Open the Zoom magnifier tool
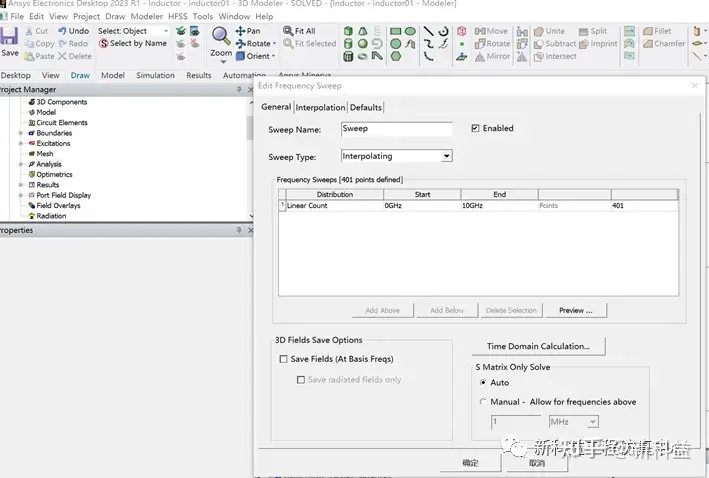 [221, 36]
